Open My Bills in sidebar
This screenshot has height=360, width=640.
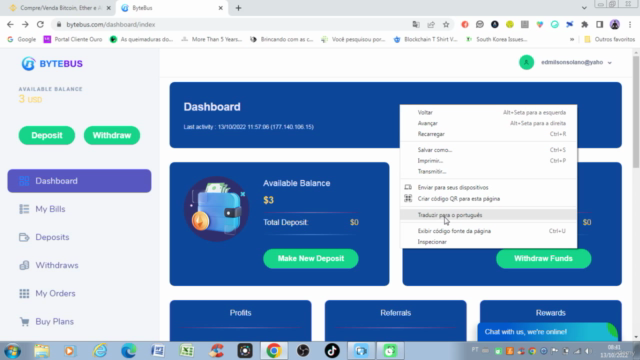click(50, 209)
